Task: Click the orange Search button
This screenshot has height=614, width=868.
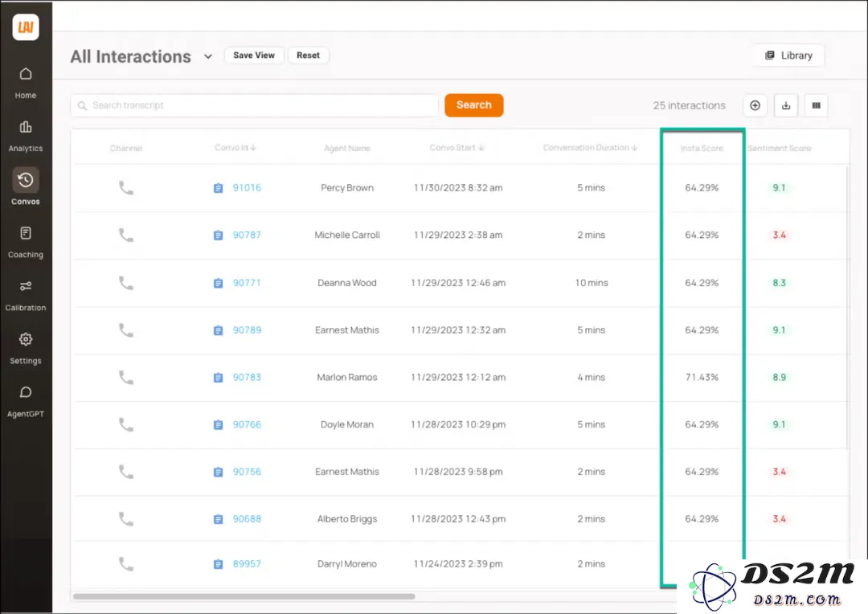Action: (474, 105)
